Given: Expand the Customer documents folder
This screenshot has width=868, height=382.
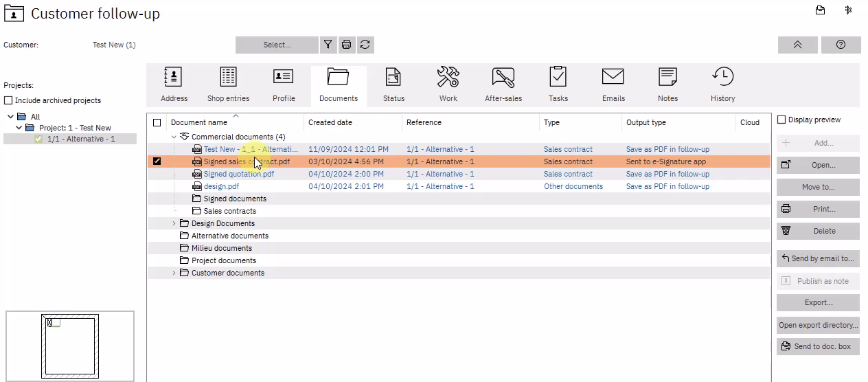Looking at the screenshot, I should [x=174, y=273].
